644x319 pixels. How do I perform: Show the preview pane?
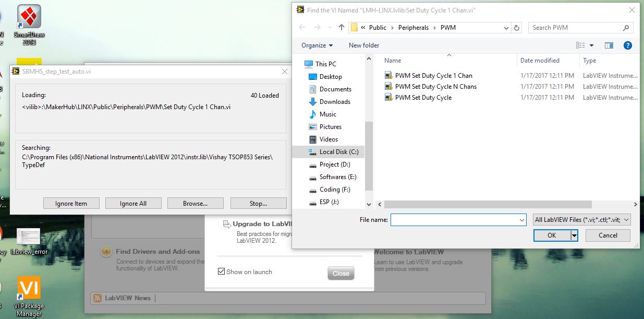(609, 45)
